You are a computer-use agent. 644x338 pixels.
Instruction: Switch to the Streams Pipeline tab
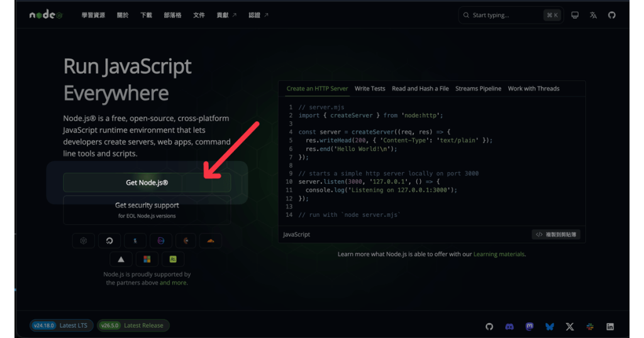tap(478, 89)
